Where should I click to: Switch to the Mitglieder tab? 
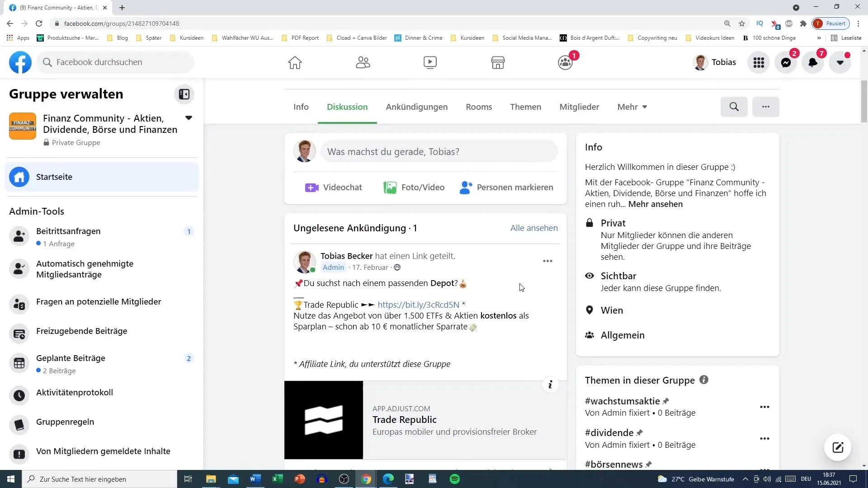pos(579,107)
